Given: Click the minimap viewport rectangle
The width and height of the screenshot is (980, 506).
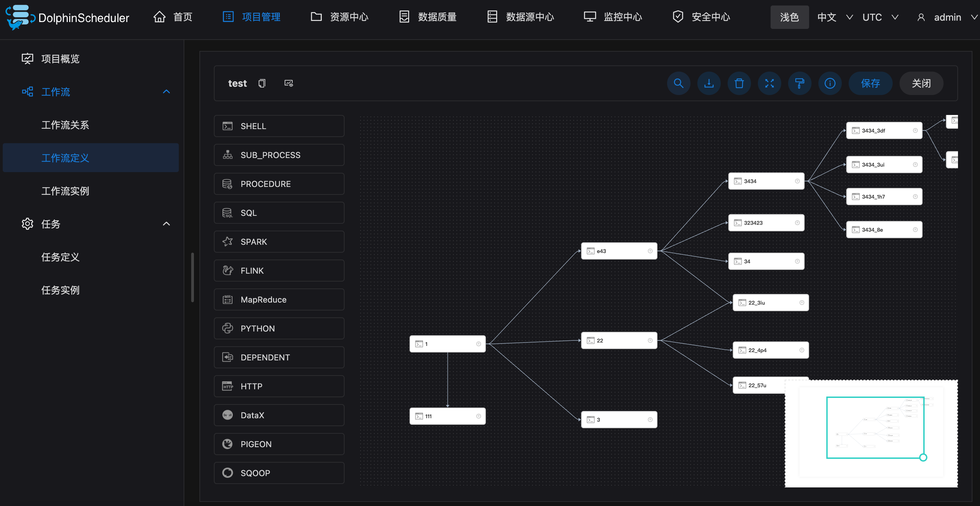Looking at the screenshot, I should [875, 427].
